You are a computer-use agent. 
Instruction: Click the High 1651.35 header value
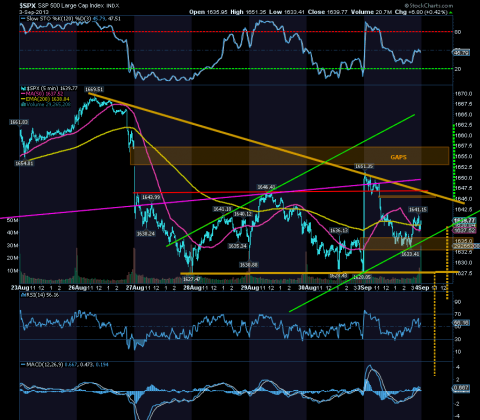[x=248, y=12]
